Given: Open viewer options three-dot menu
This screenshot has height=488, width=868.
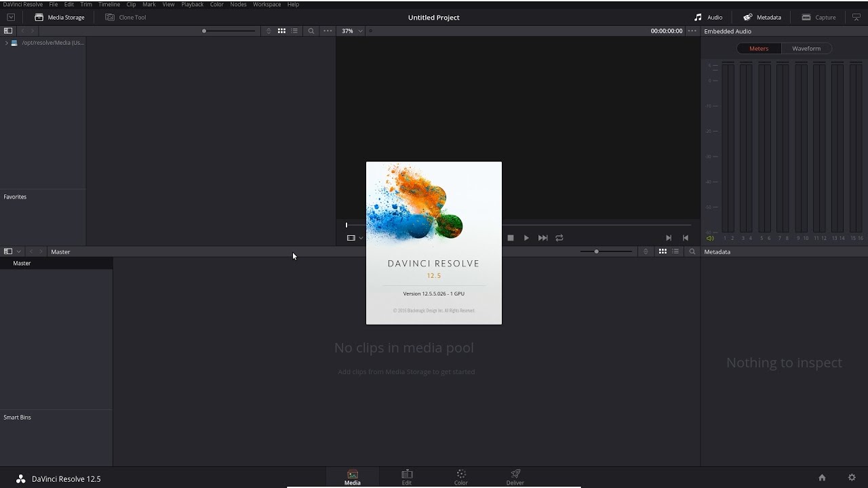Looking at the screenshot, I should tap(692, 30).
